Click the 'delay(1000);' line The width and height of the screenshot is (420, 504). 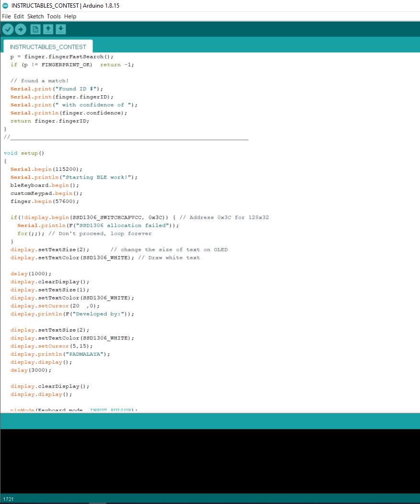click(x=31, y=273)
